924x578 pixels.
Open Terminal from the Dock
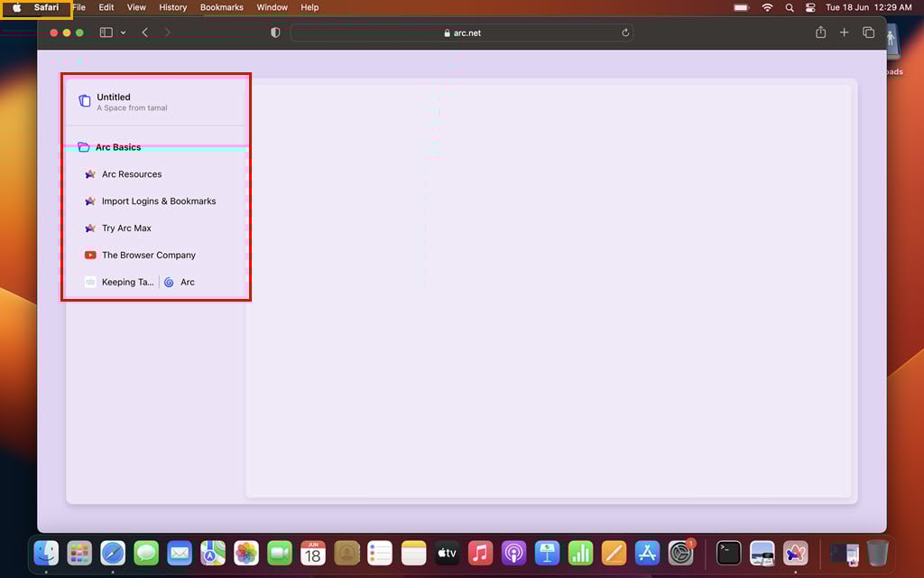pyautogui.click(x=728, y=554)
